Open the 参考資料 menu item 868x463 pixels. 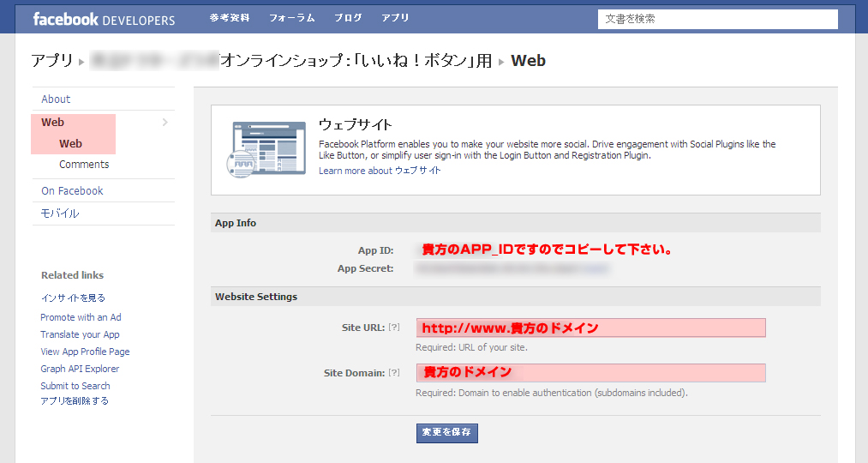(x=230, y=18)
